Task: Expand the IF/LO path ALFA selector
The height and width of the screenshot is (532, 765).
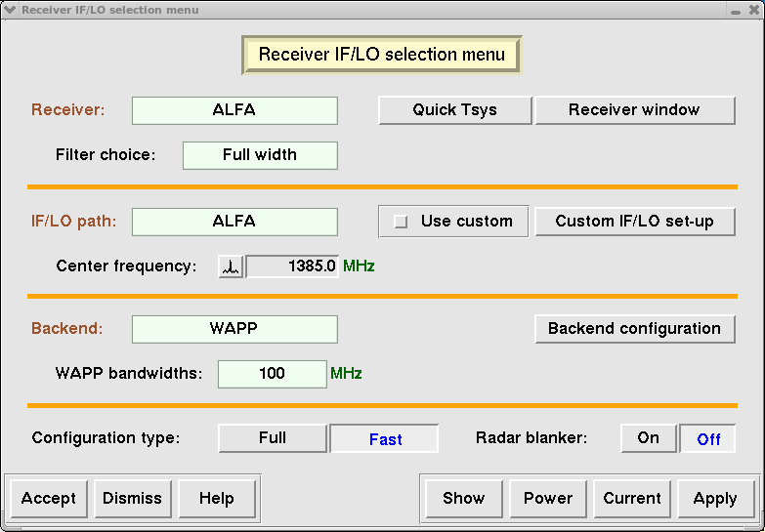Action: [234, 222]
